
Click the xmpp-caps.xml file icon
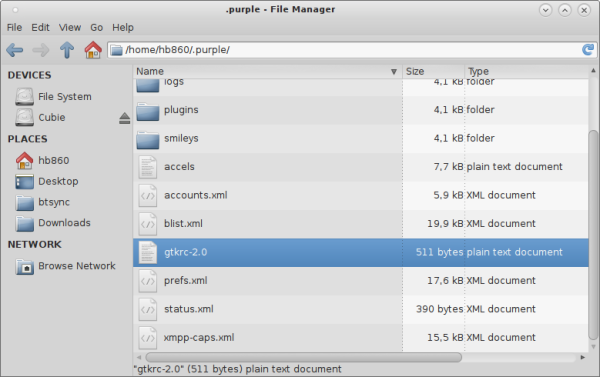click(148, 338)
